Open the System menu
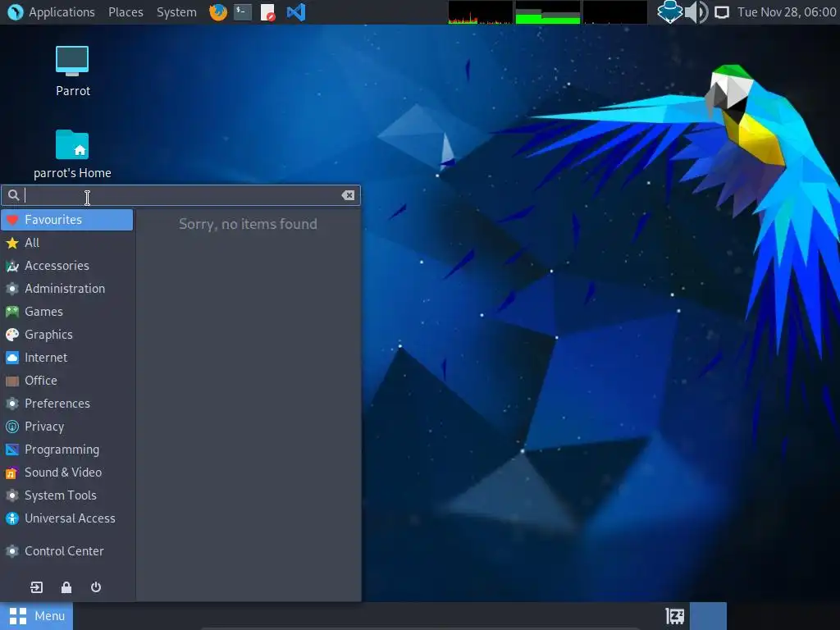The width and height of the screenshot is (840, 630). [176, 11]
